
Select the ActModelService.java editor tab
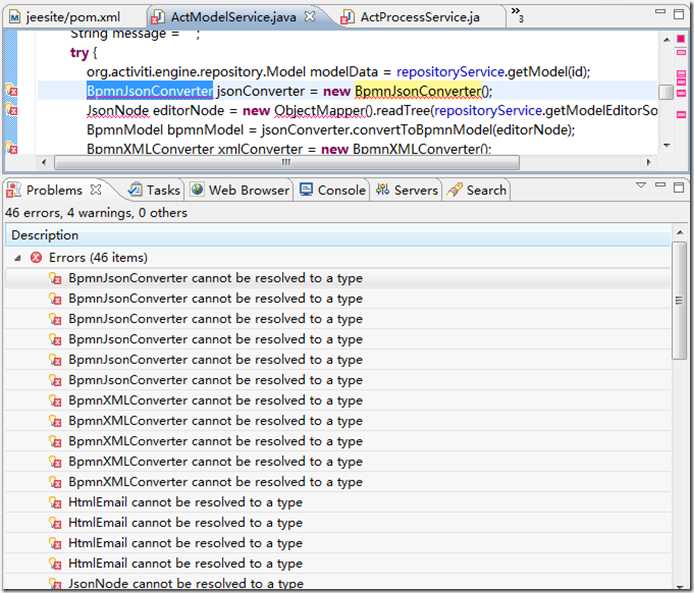click(x=233, y=17)
